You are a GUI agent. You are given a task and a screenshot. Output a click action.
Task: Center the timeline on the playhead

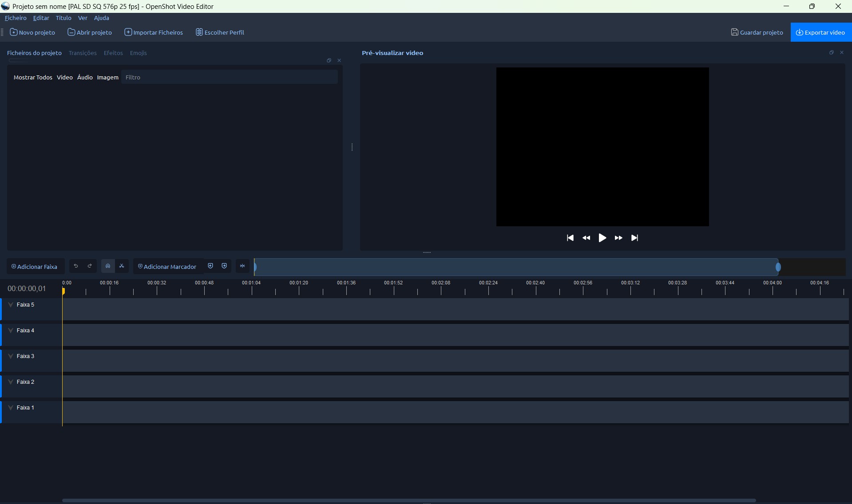242,266
